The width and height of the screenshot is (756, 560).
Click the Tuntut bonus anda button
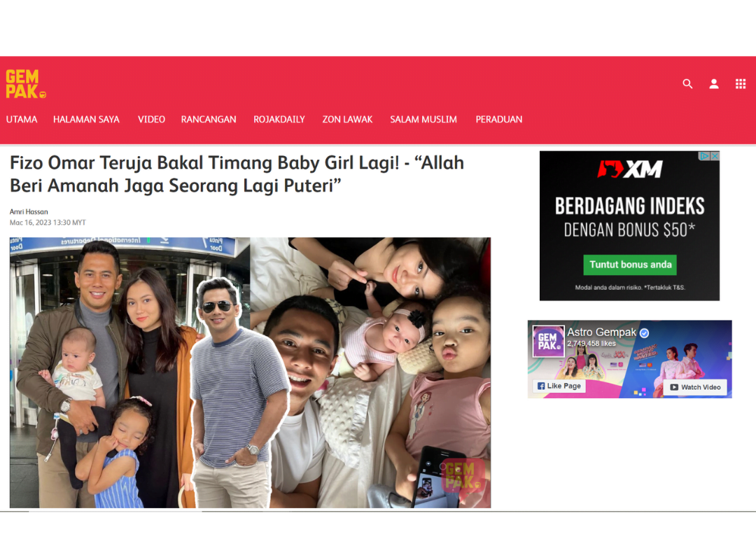click(630, 265)
